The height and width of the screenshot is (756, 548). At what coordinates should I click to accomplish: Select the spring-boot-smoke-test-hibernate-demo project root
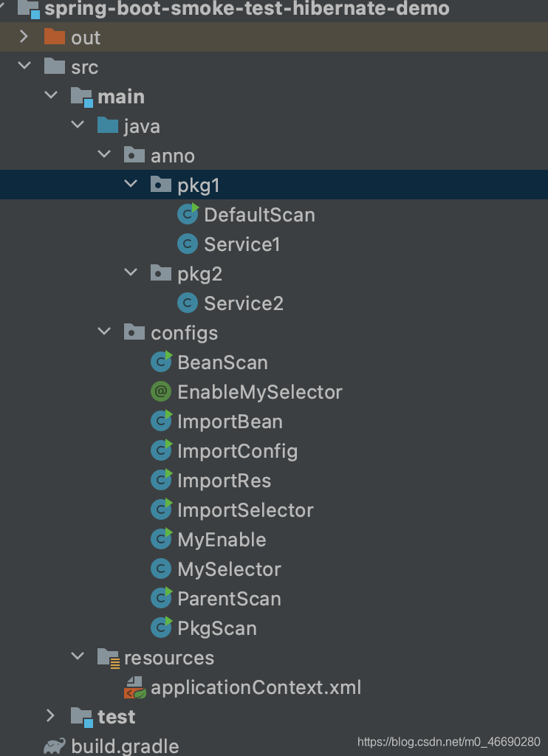247,9
